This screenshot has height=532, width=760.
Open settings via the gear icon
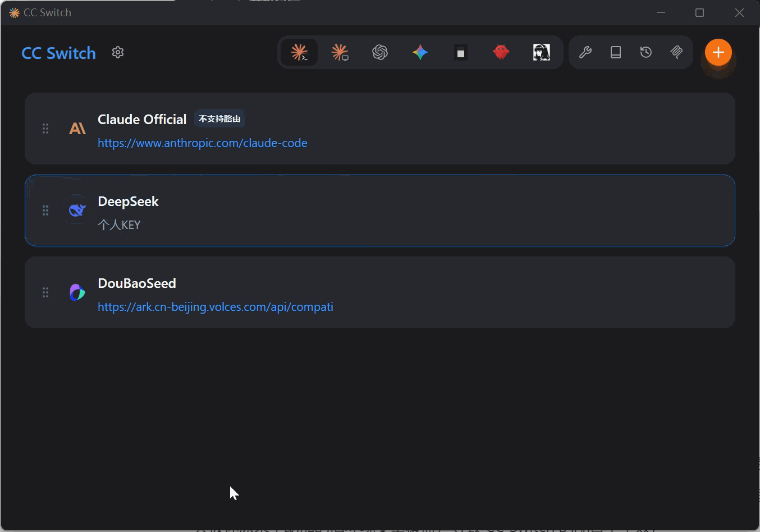click(x=118, y=53)
